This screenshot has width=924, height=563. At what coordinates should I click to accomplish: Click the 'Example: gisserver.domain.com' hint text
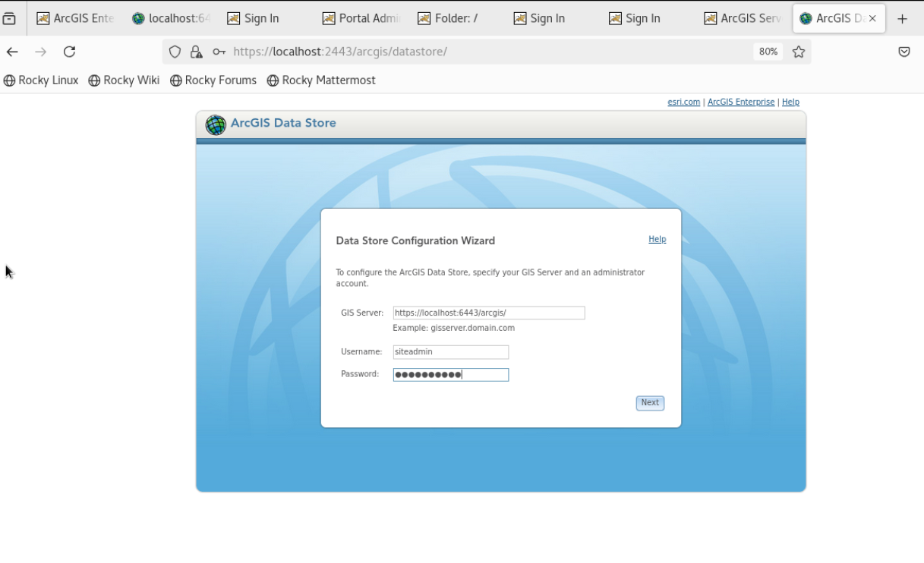[x=453, y=328]
